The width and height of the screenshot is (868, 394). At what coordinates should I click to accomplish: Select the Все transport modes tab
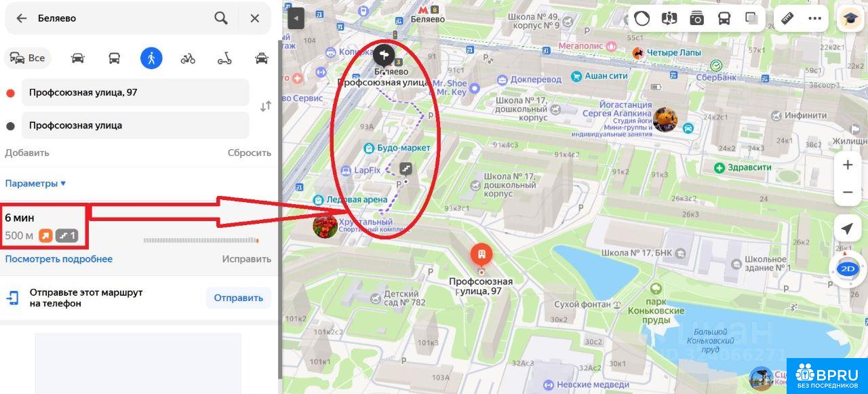pos(28,58)
